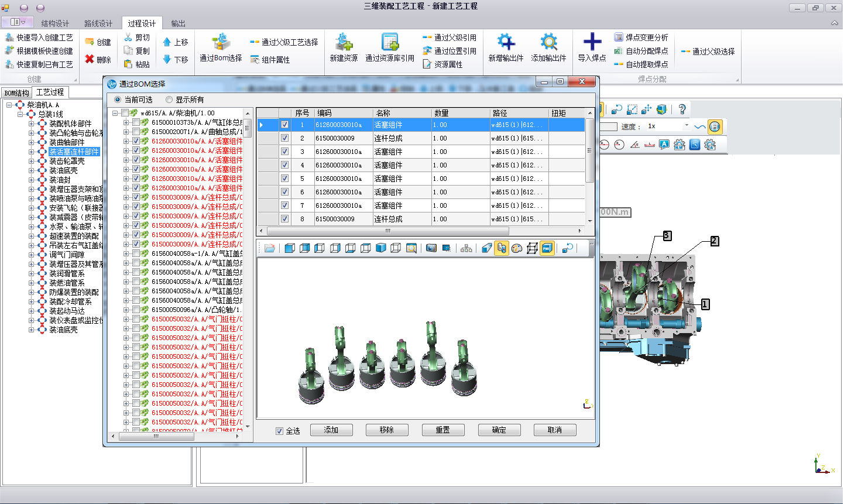Switch to the BOM结构 panel tab
This screenshot has width=844, height=504.
(x=16, y=93)
